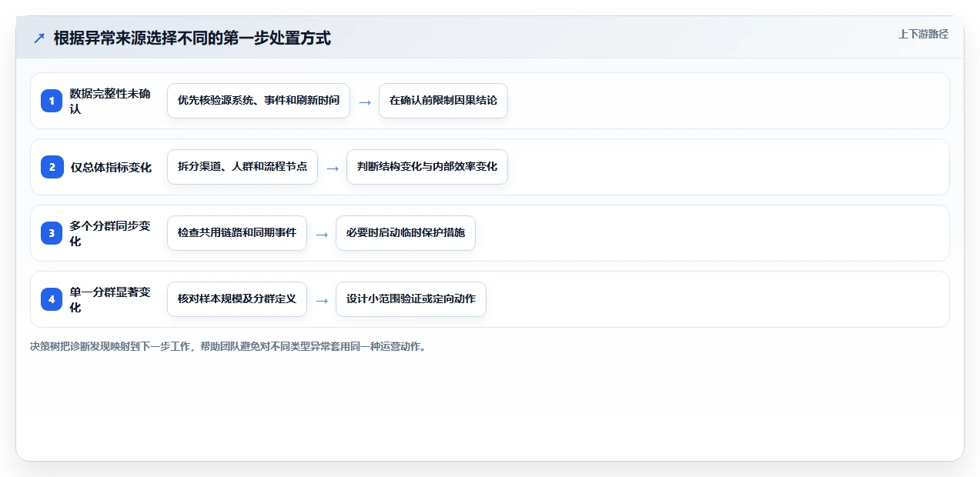The height and width of the screenshot is (477, 980).
Task: Click the 优先核验源系统、事件和刷新时间 box
Action: tap(259, 101)
